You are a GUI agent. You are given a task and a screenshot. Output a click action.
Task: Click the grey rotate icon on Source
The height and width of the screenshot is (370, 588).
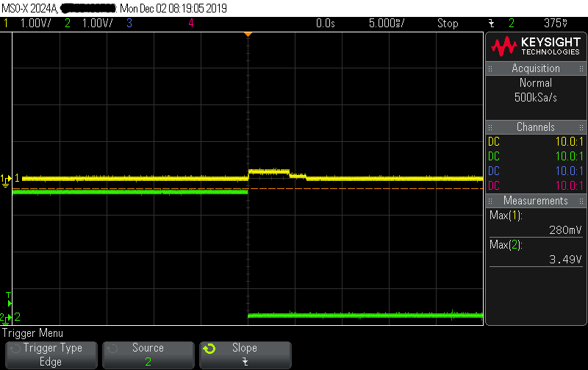[x=112, y=349]
